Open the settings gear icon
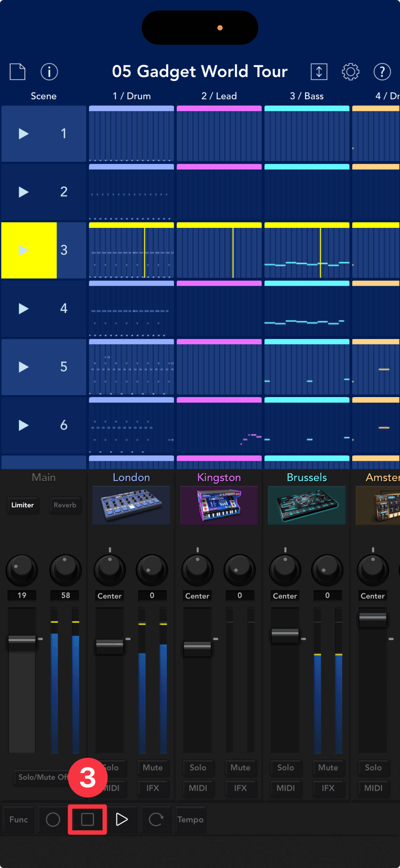400x868 pixels. pyautogui.click(x=350, y=72)
